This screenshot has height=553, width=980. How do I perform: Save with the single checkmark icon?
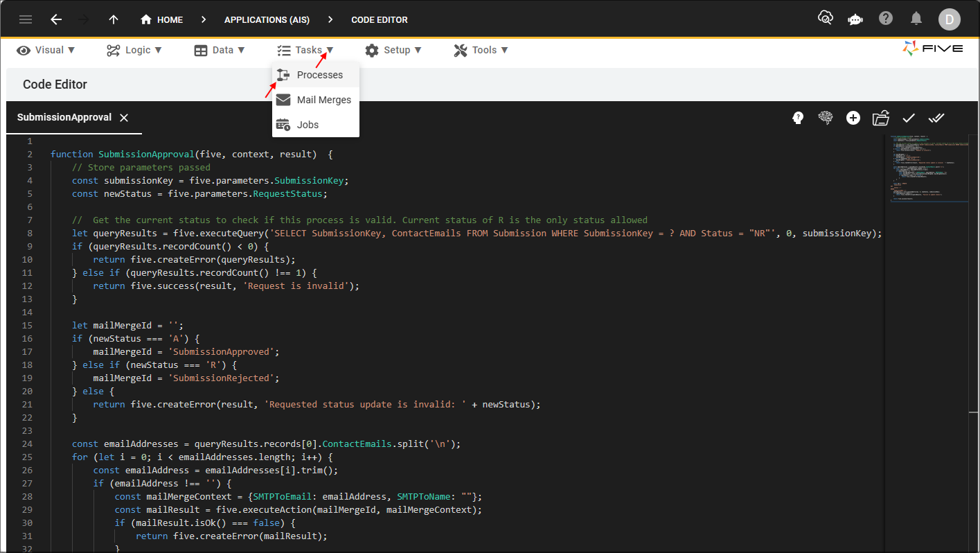(909, 118)
